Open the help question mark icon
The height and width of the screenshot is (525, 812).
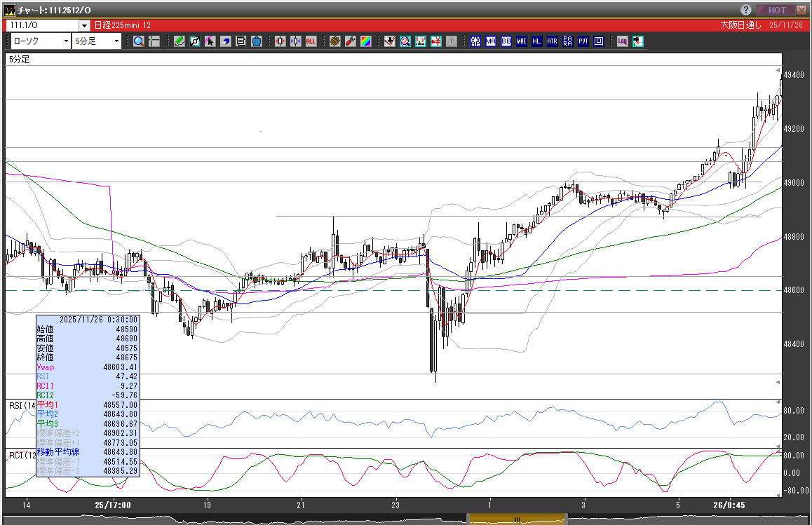[x=745, y=11]
